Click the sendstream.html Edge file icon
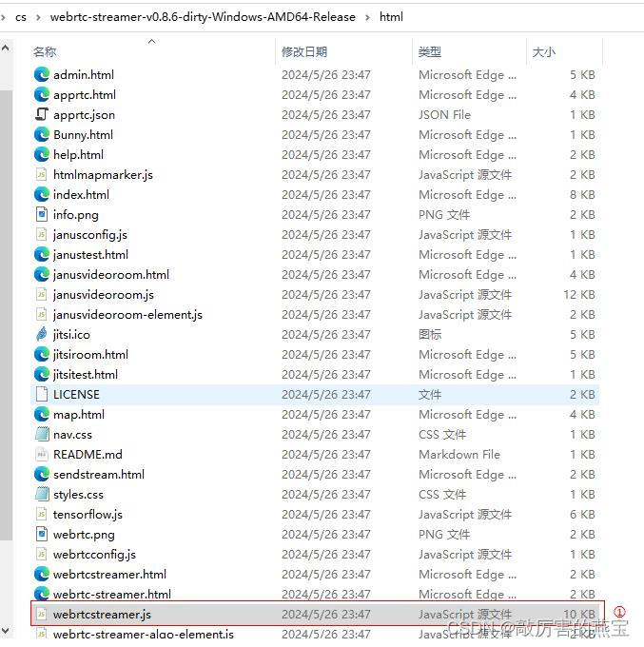The image size is (644, 647). pyautogui.click(x=42, y=474)
